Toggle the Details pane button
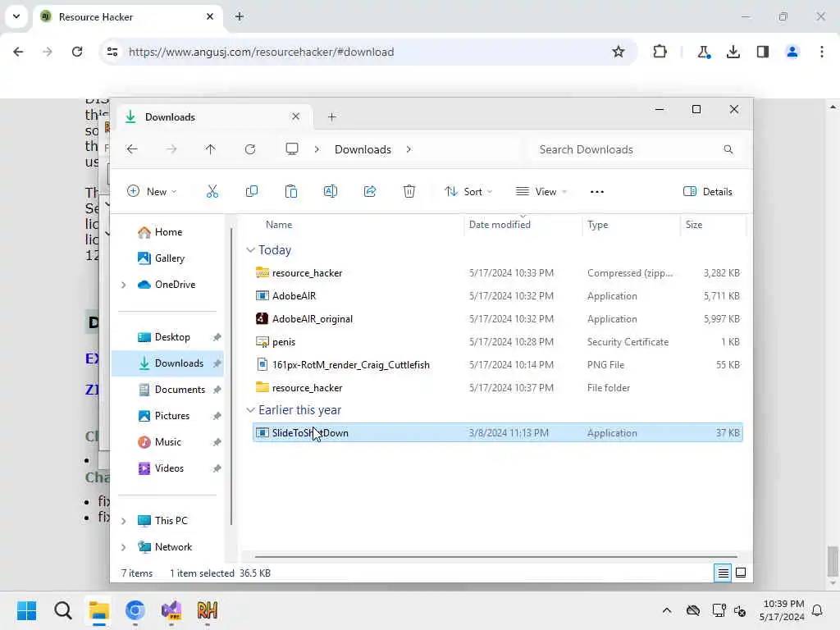 click(x=708, y=192)
